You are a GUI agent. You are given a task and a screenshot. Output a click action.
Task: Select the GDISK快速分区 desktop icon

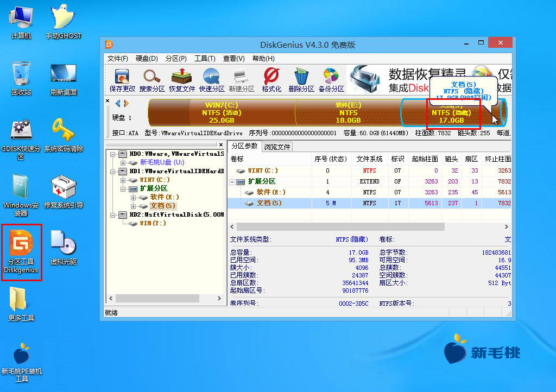pos(21,139)
